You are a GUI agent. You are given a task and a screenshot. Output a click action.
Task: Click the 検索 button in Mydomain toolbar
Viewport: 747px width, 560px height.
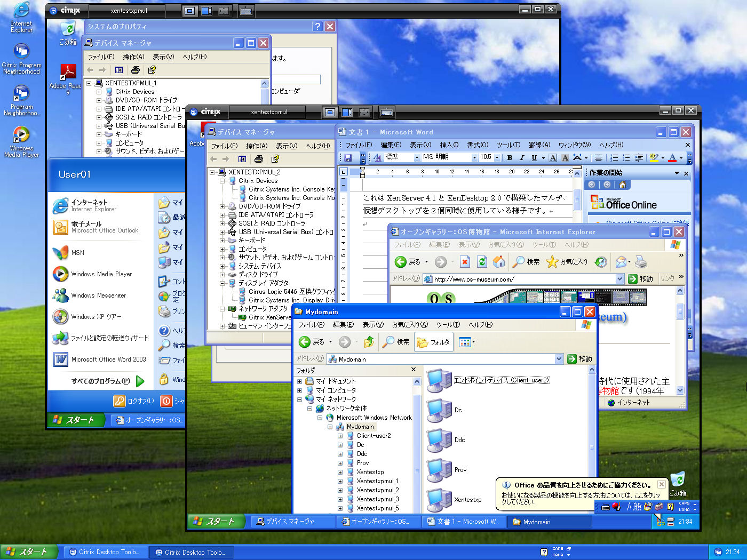(x=396, y=342)
